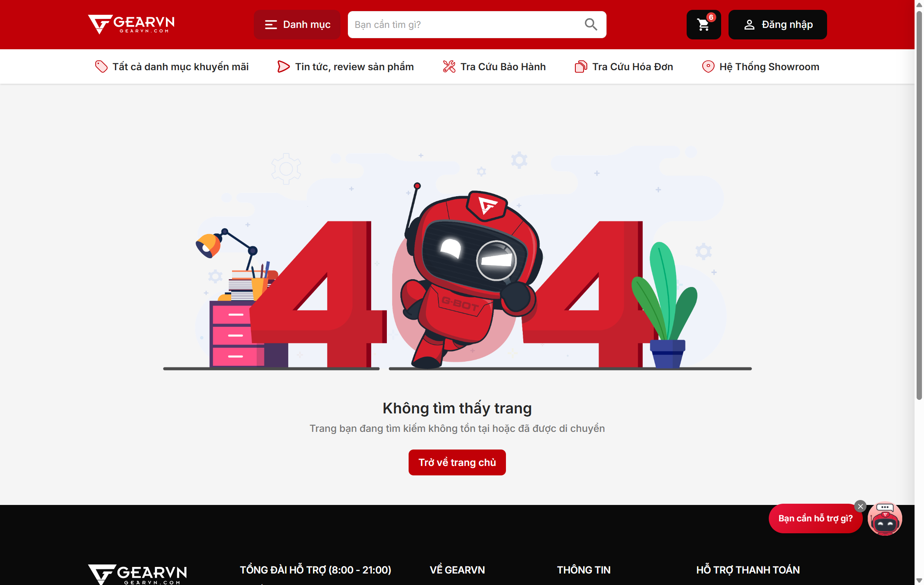
Task: Open the Danh mục category menu
Action: (297, 25)
